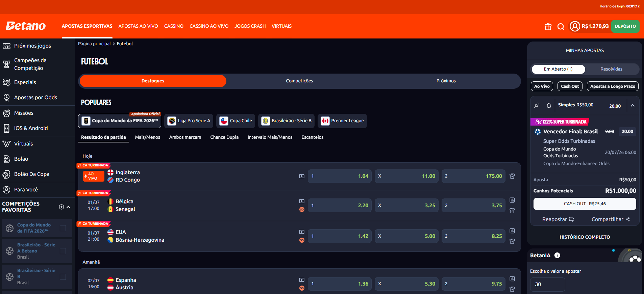Select Escanteios market tab
Image resolution: width=644 pixels, height=294 pixels.
pos(313,137)
